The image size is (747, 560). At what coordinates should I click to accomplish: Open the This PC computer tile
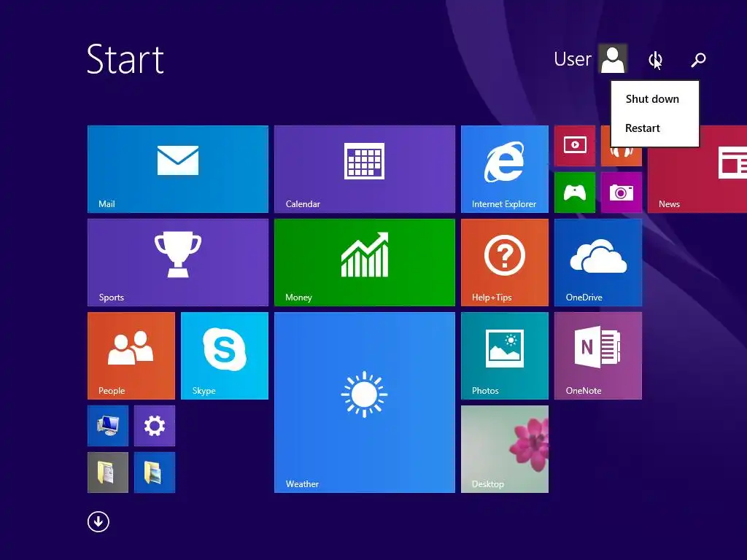tap(108, 426)
